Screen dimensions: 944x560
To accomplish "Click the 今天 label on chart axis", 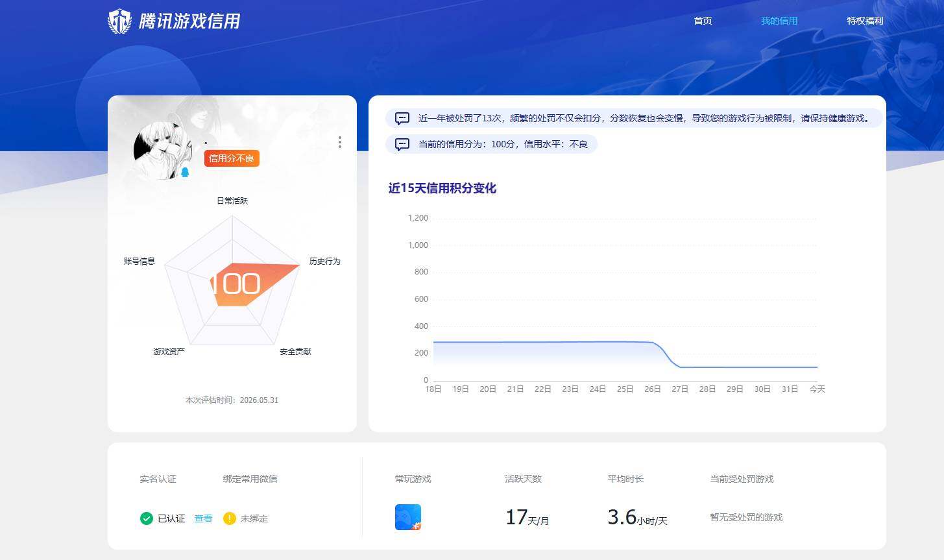I will pos(817,389).
